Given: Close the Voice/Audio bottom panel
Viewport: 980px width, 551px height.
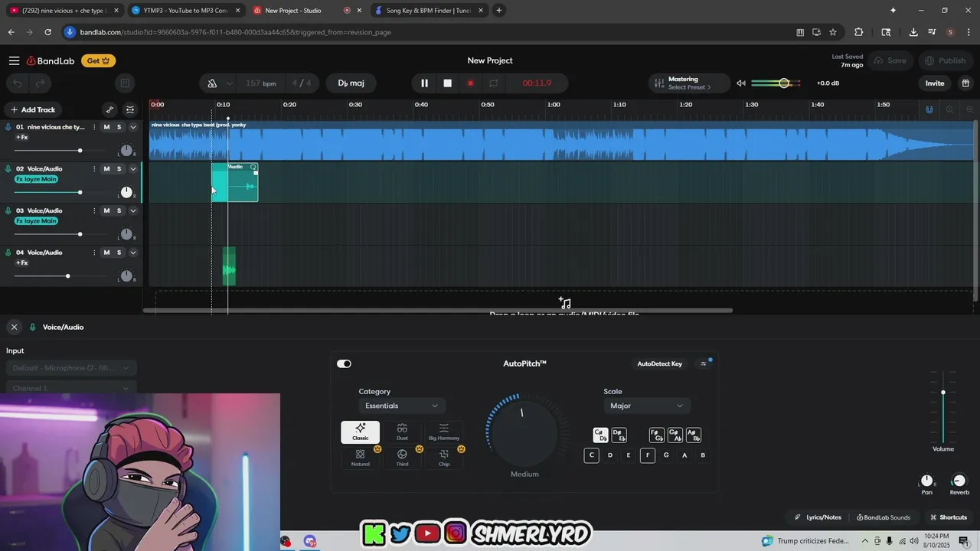Looking at the screenshot, I should click(14, 327).
